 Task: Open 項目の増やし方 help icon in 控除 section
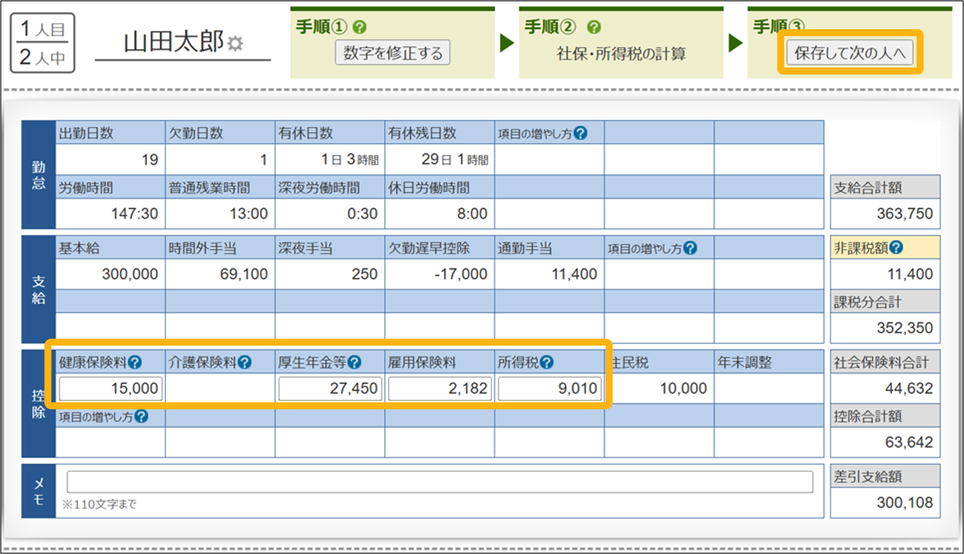point(141,416)
